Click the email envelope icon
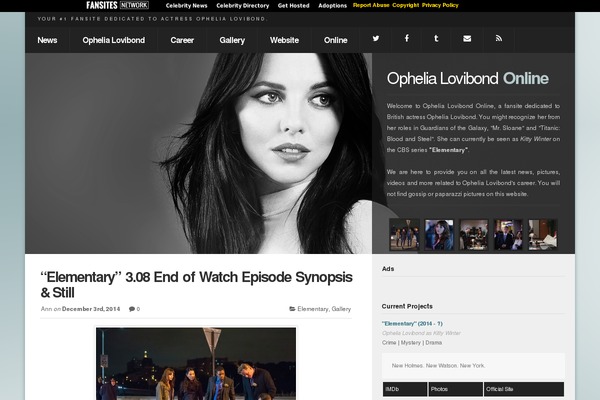Image resolution: width=600 pixels, height=400 pixels. point(467,39)
